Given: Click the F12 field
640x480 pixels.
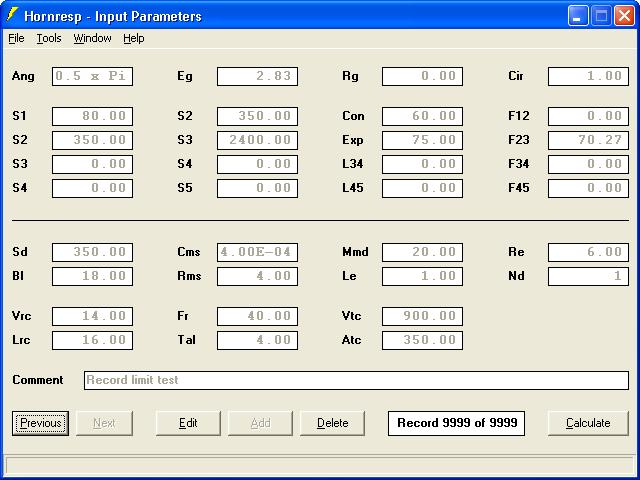Looking at the screenshot, I should click(588, 116).
